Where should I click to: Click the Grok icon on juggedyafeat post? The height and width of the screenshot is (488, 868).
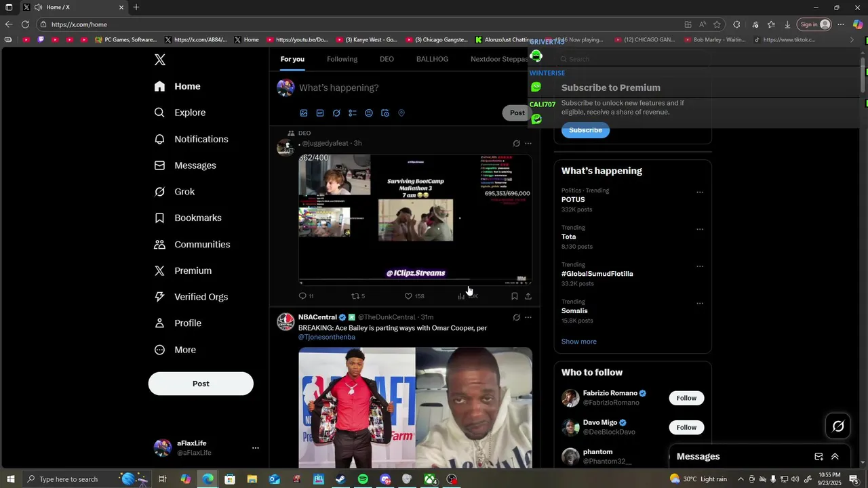point(516,144)
